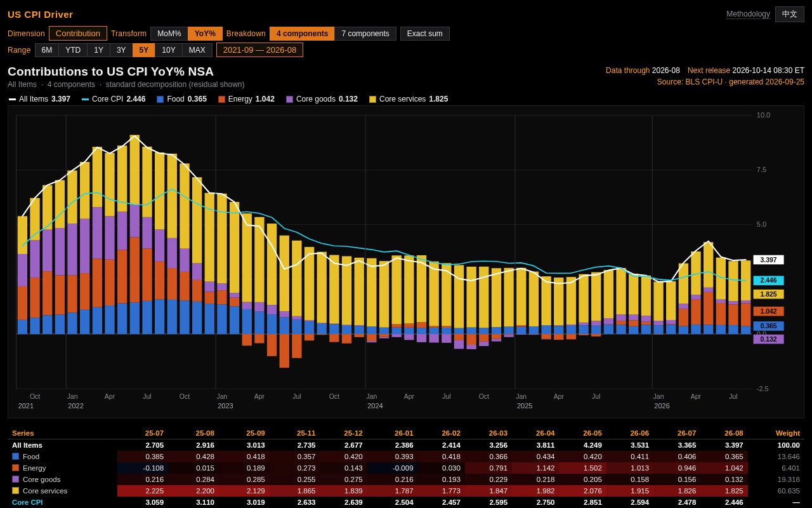Open the Methodology link
The image size is (812, 508).
[748, 14]
